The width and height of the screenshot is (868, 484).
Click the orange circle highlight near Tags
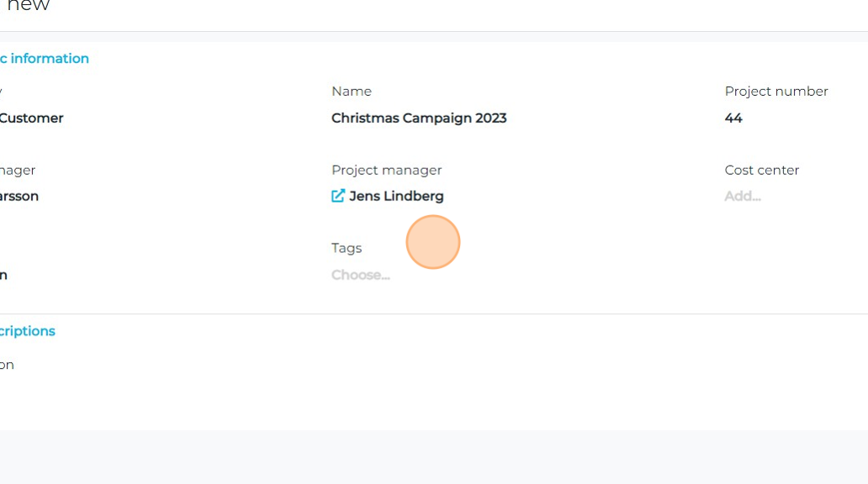click(x=433, y=242)
